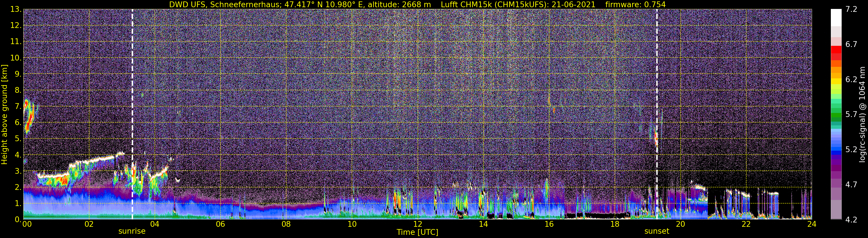Click the white dashed sunset marker line
The height and width of the screenshot is (238, 868).
pos(657,115)
